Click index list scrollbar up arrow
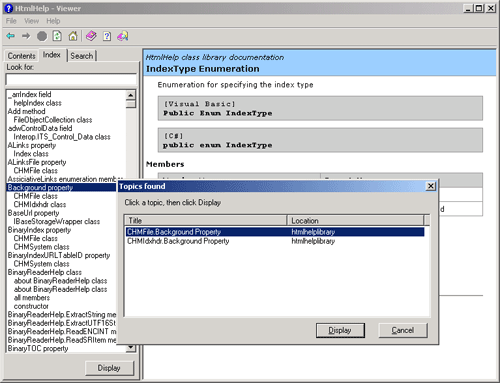500x383 pixels. pos(131,95)
